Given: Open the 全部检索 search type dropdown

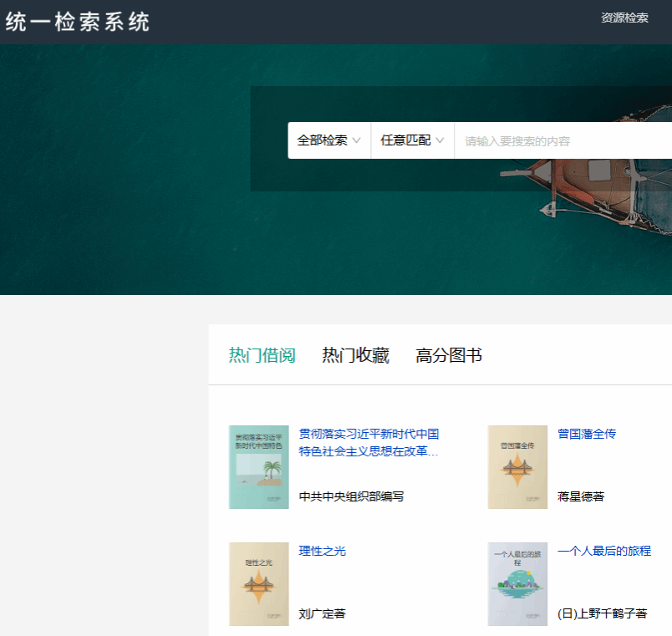Looking at the screenshot, I should [x=328, y=140].
